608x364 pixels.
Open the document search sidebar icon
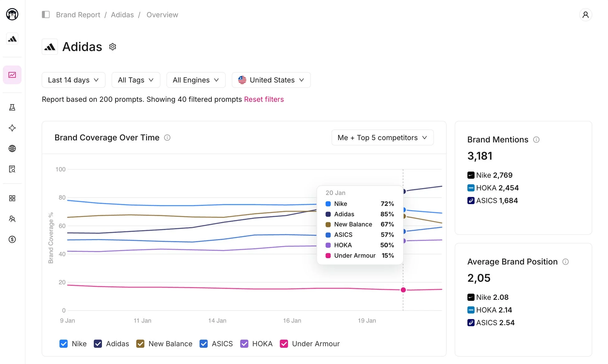click(12, 169)
